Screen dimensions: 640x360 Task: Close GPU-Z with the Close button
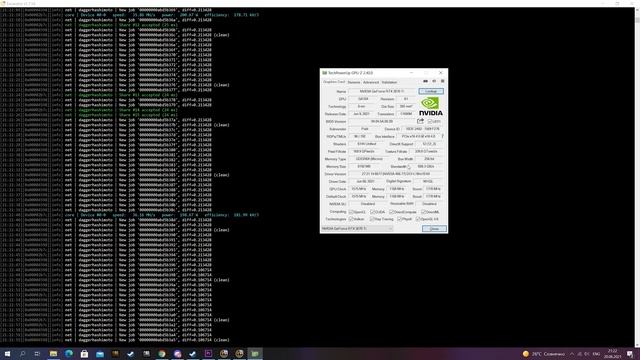(x=434, y=229)
